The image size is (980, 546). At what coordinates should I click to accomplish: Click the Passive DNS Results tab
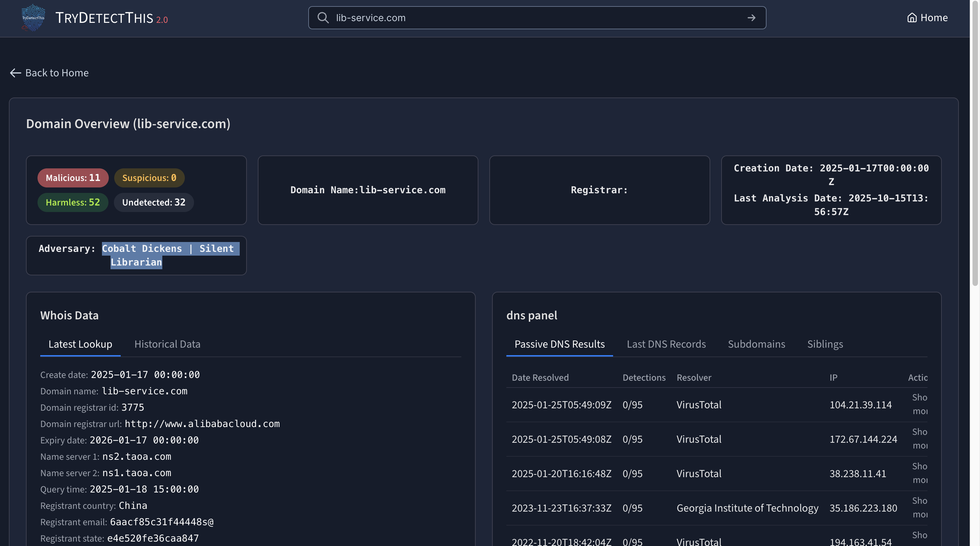pyautogui.click(x=559, y=344)
